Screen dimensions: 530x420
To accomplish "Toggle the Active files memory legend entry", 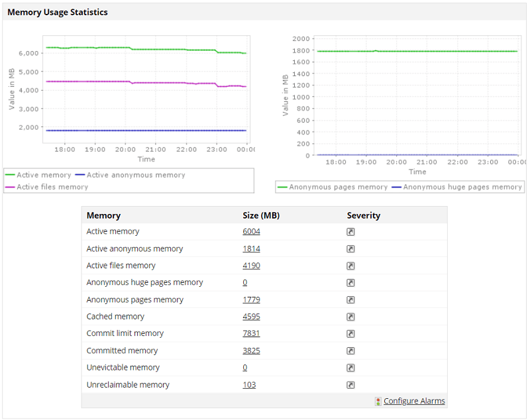I will point(44,185).
